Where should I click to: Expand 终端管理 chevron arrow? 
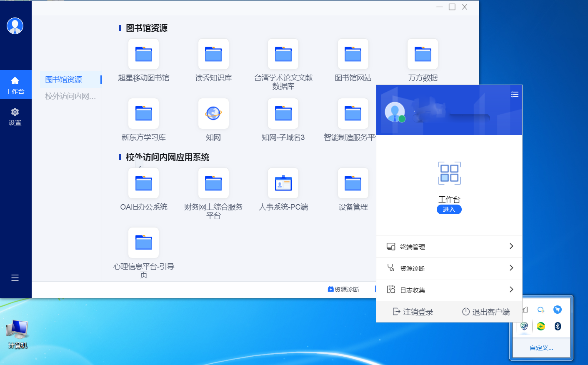[x=511, y=246]
